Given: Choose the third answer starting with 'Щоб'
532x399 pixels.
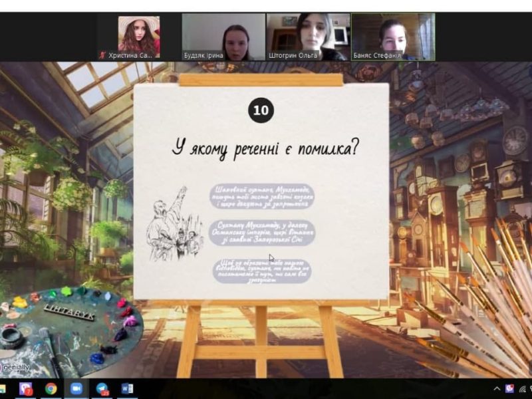Looking at the screenshot, I should [264, 271].
